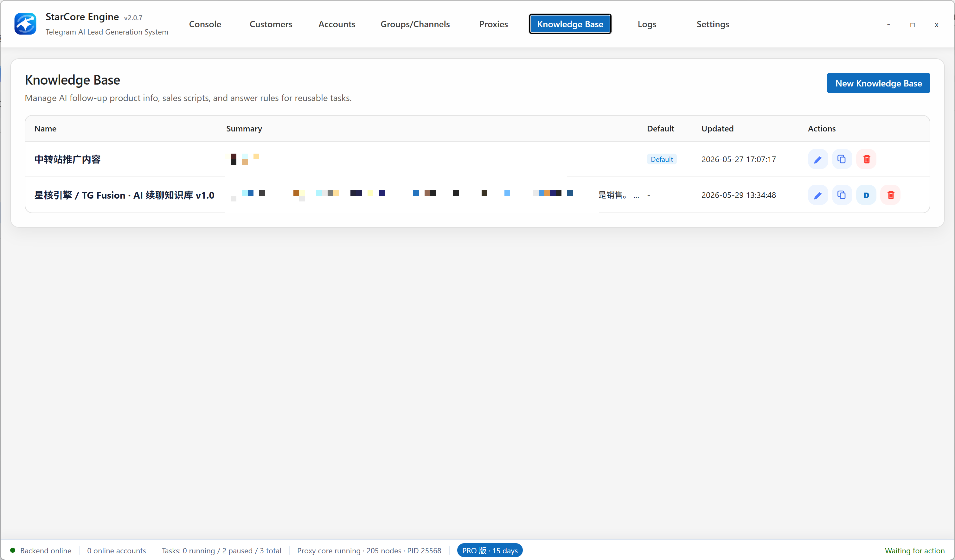This screenshot has width=955, height=560.
Task: Click the v2.0.7 version label
Action: pyautogui.click(x=133, y=18)
